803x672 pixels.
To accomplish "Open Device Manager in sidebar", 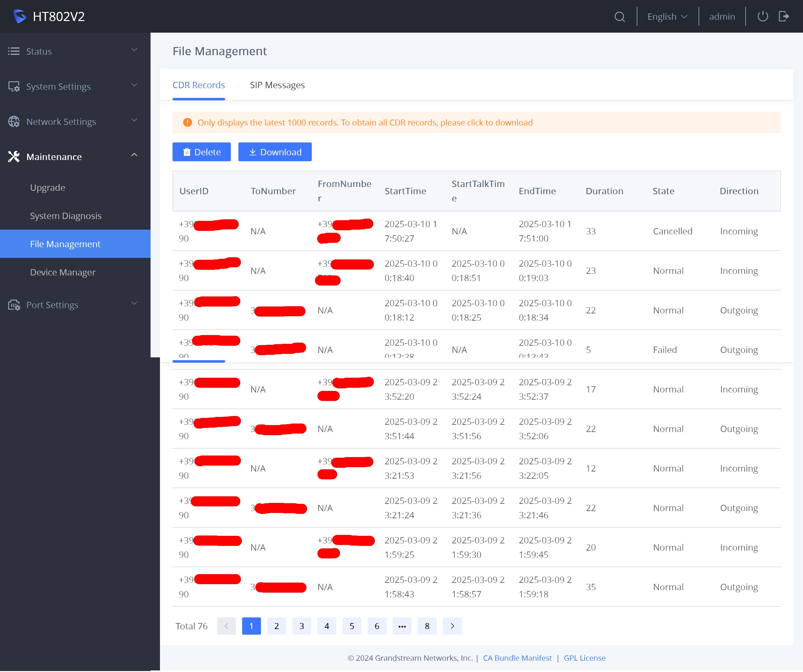I will [x=63, y=272].
